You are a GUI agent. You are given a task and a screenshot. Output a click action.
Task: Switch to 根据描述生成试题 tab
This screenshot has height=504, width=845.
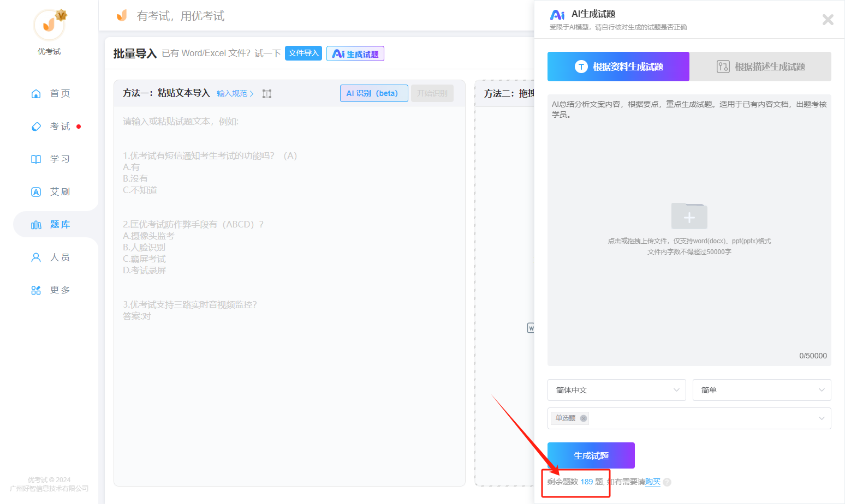(x=760, y=67)
